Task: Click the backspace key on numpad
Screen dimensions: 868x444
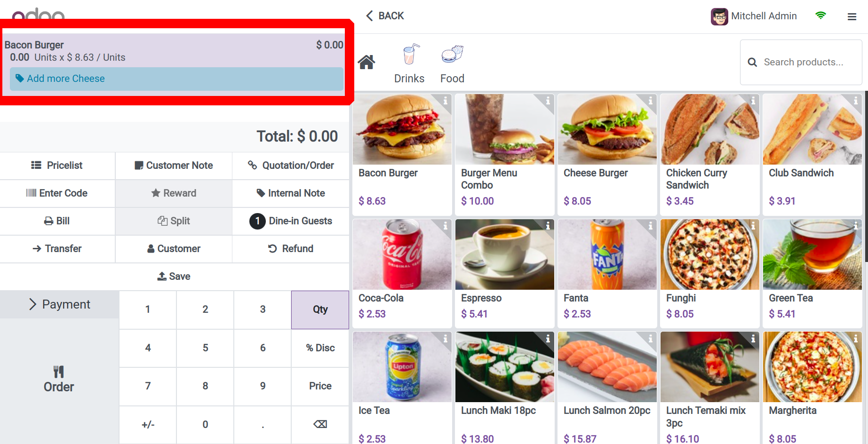Action: pos(320,424)
